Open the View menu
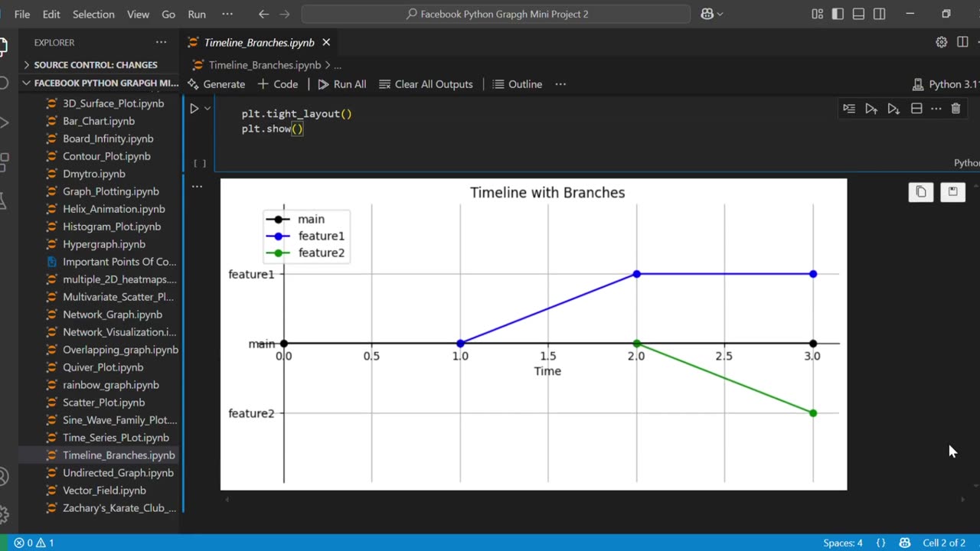The width and height of the screenshot is (980, 551). click(138, 14)
